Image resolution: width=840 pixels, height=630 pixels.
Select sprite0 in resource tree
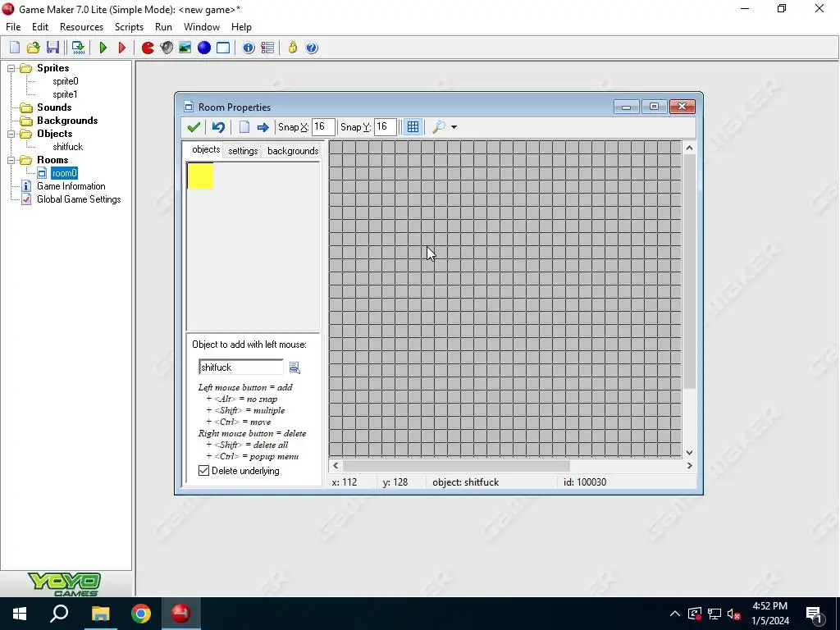(66, 81)
